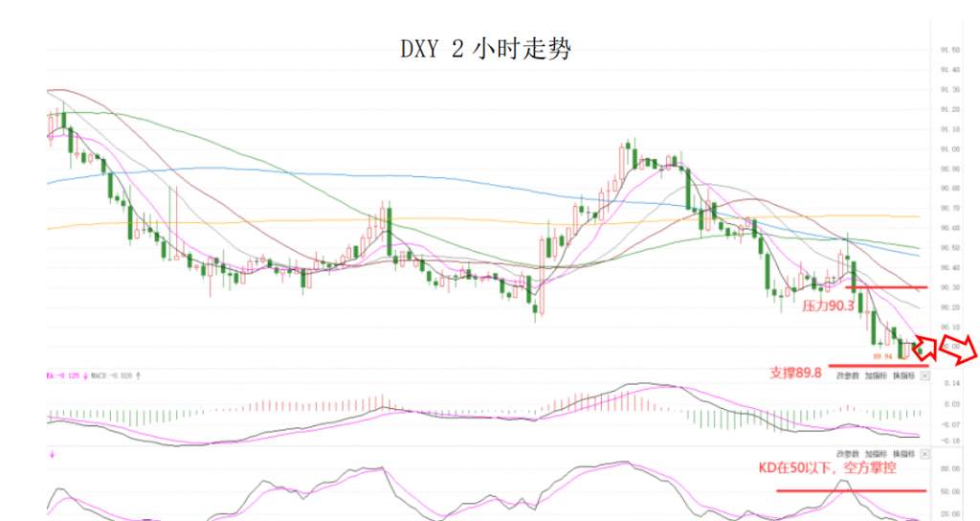Close the KD indicator panel

tap(925, 453)
